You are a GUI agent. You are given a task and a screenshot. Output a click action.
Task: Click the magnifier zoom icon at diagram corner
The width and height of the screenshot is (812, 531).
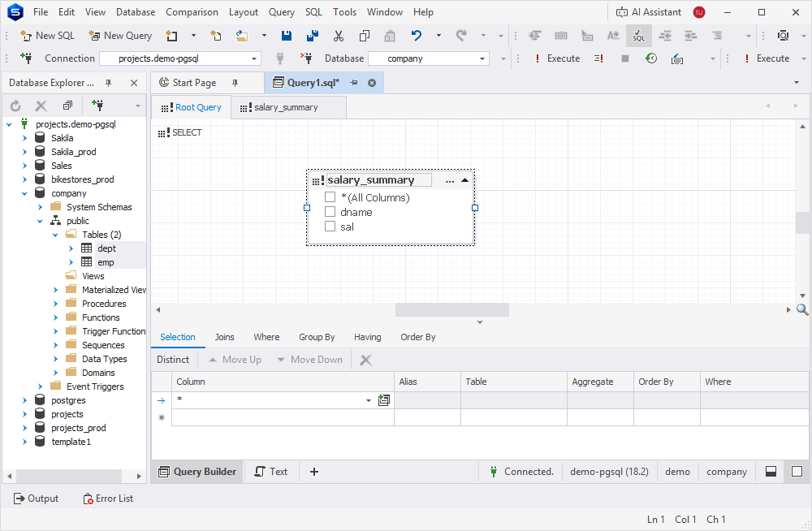click(802, 310)
